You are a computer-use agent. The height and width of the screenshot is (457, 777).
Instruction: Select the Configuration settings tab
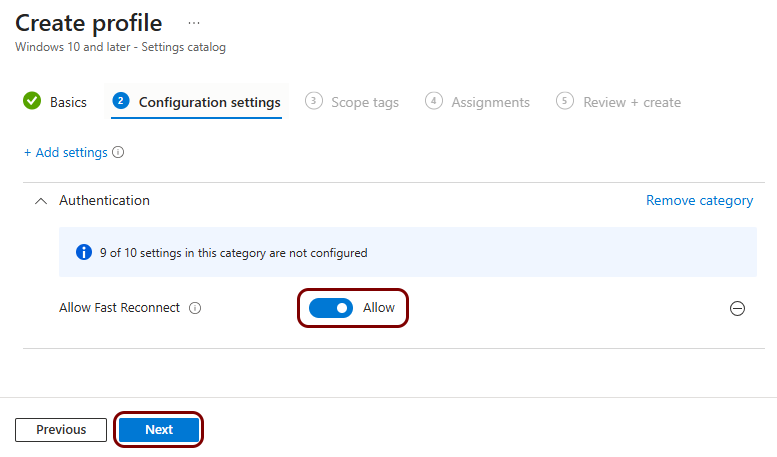[x=209, y=102]
